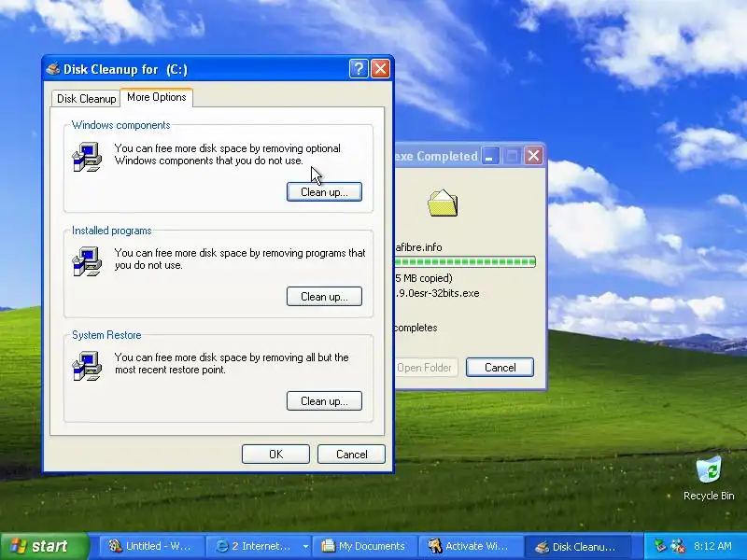This screenshot has width=747, height=560.
Task: Click the network connection tray icon
Action: coord(678,546)
